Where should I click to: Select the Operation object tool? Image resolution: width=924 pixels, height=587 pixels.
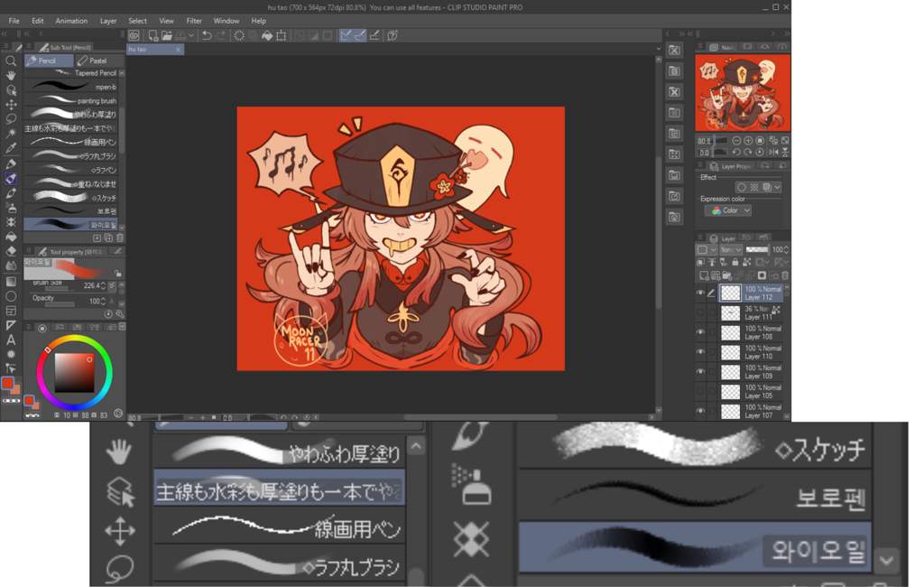click(11, 90)
